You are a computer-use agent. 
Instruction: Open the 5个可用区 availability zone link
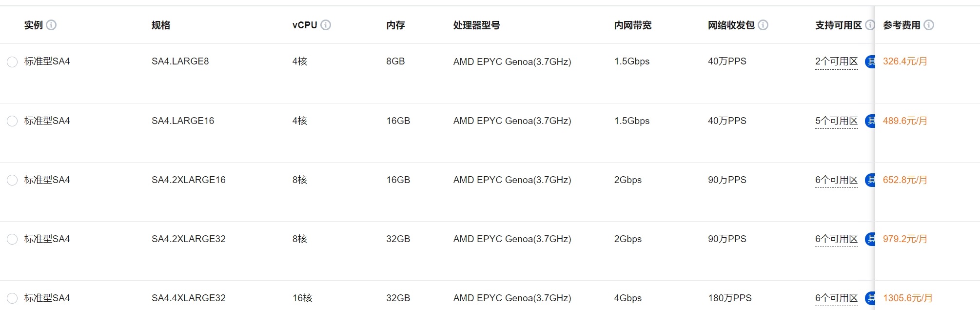click(836, 121)
